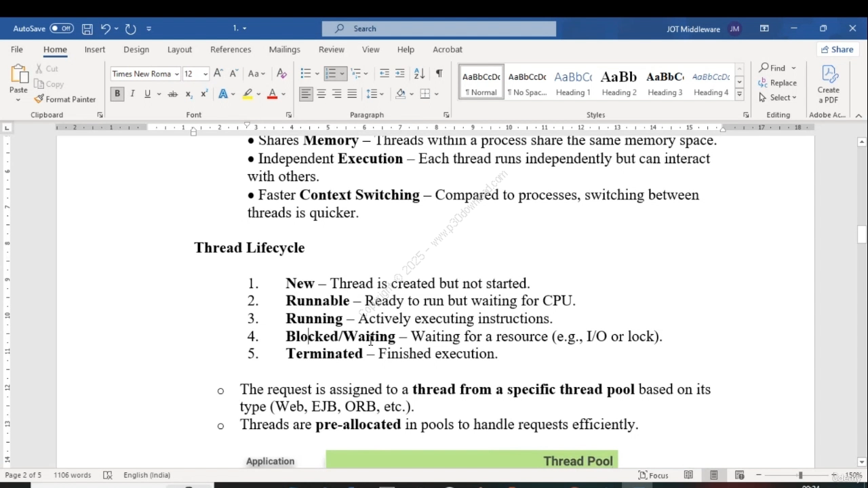868x488 pixels.
Task: Expand the Styles gallery More button
Action: pyautogui.click(x=739, y=94)
